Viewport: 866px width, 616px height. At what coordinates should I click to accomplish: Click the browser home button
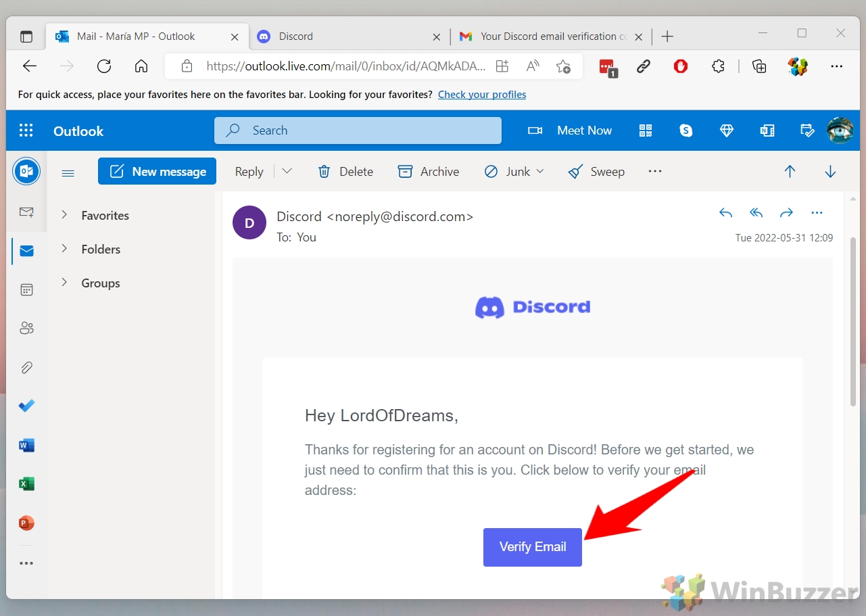[x=141, y=66]
